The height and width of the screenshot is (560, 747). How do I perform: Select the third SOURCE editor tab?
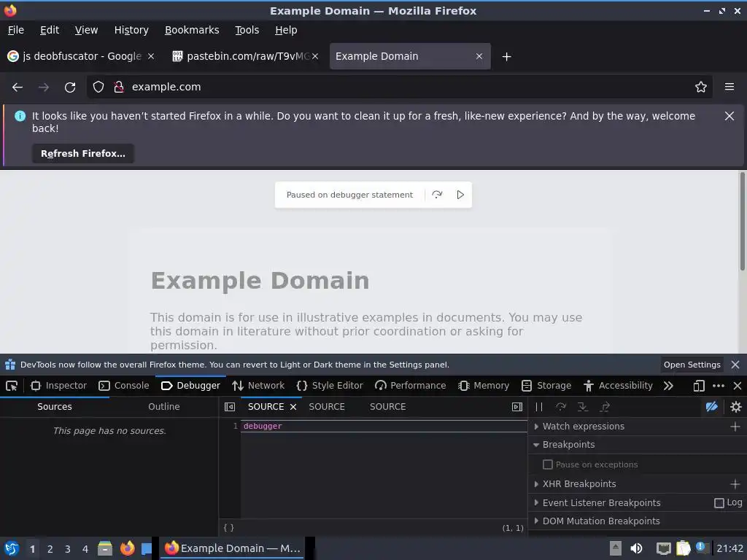coord(388,407)
